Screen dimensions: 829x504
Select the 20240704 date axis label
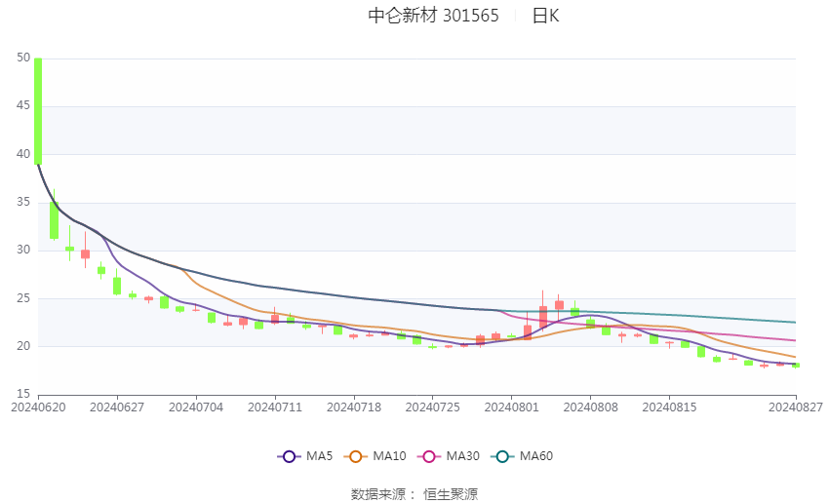[x=196, y=407]
